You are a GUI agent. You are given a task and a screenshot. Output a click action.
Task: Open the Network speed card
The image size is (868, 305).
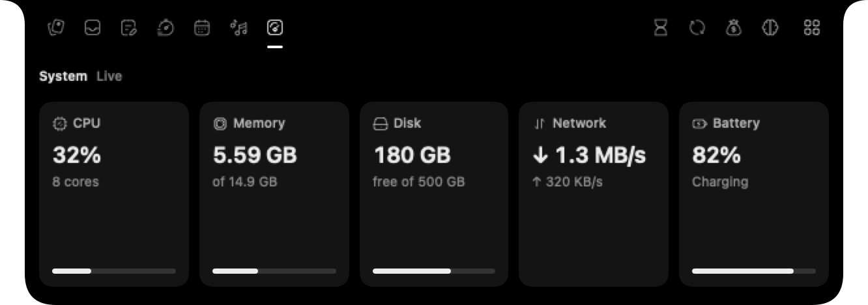(594, 194)
